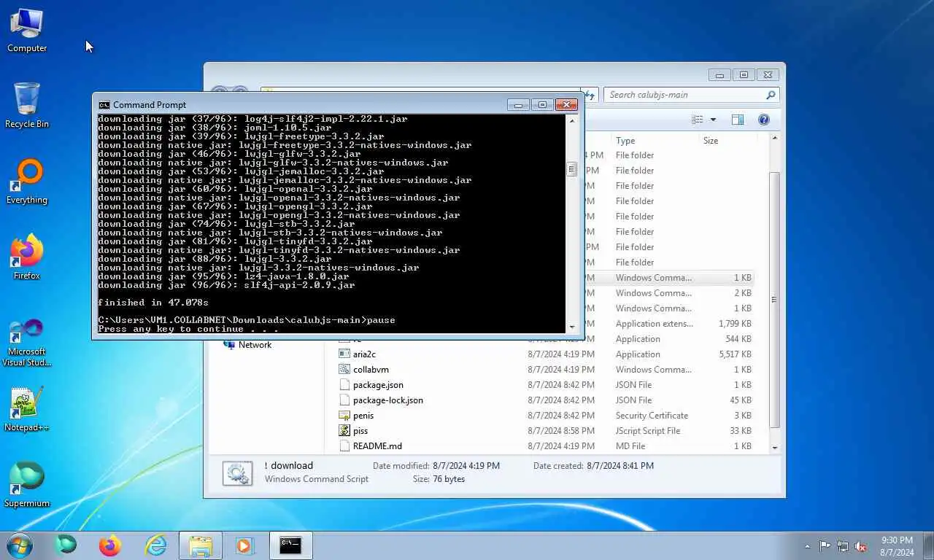Open the Microsoft Visual Studio shortcut

click(27, 342)
